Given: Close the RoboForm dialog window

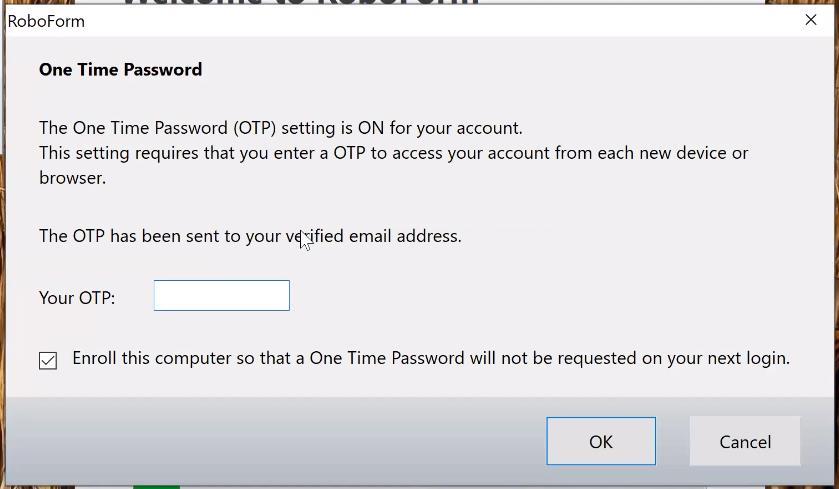Looking at the screenshot, I should [811, 20].
